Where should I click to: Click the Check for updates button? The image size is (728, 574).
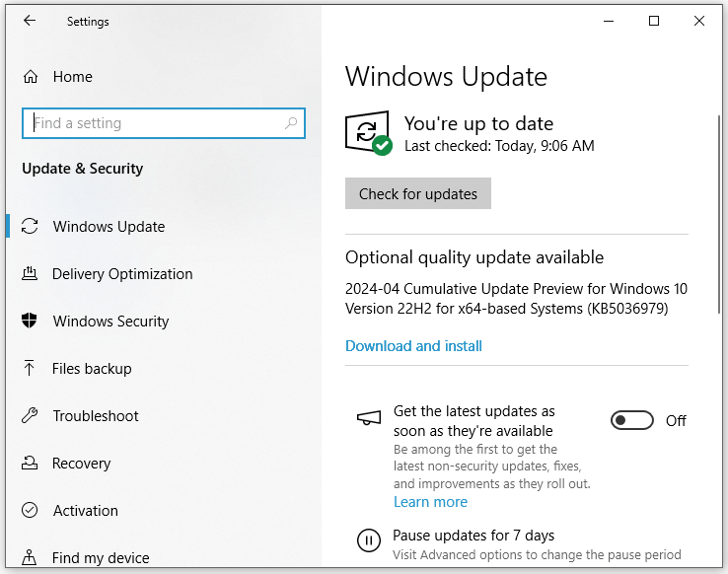[418, 193]
